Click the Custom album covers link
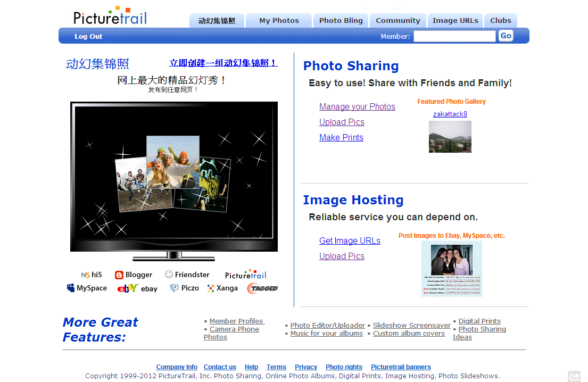This screenshot has height=382, width=588. click(409, 333)
